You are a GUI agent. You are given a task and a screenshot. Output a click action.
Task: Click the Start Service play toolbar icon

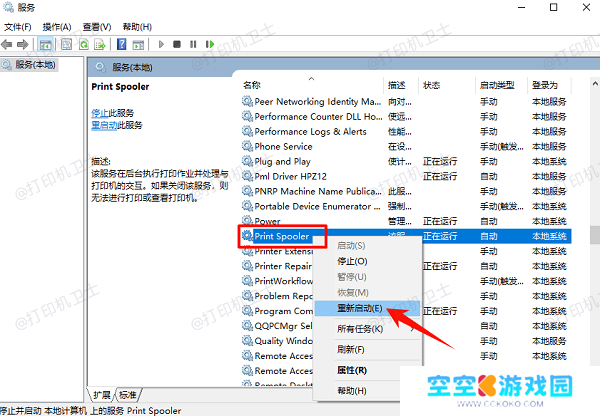pyautogui.click(x=163, y=44)
